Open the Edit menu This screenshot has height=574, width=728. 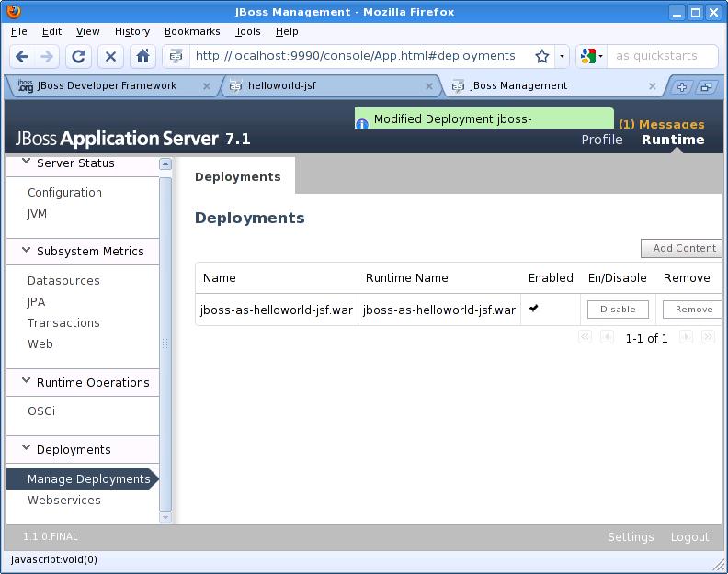click(51, 31)
